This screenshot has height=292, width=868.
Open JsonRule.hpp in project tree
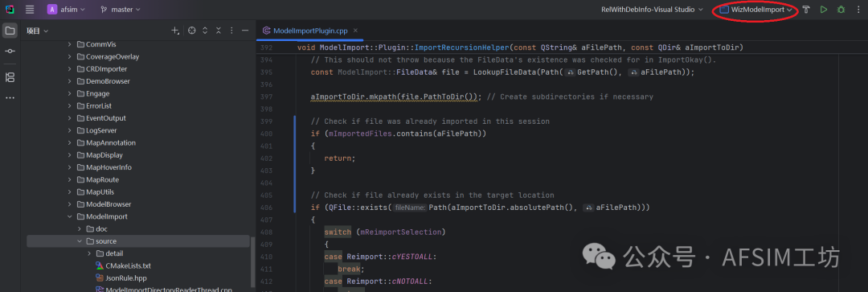(x=125, y=278)
